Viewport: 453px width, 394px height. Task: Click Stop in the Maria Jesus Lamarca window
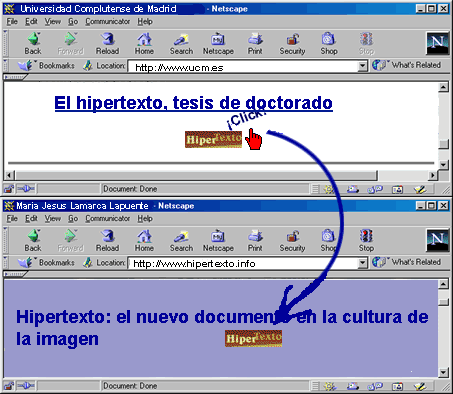366,241
